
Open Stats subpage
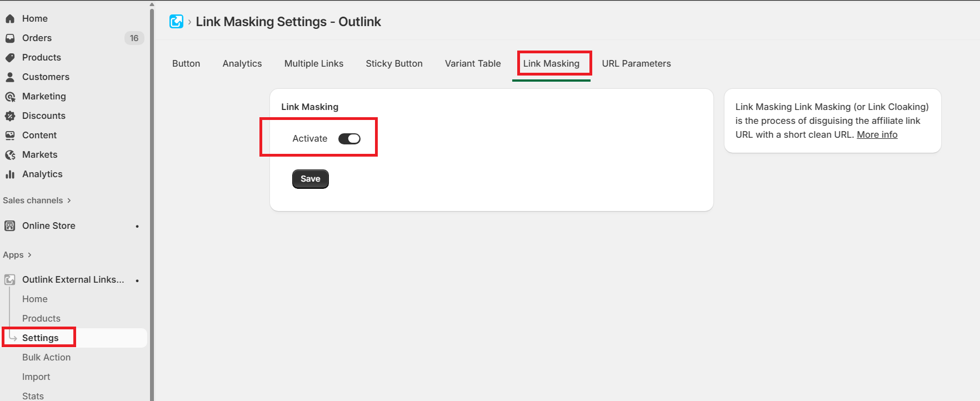[33, 395]
